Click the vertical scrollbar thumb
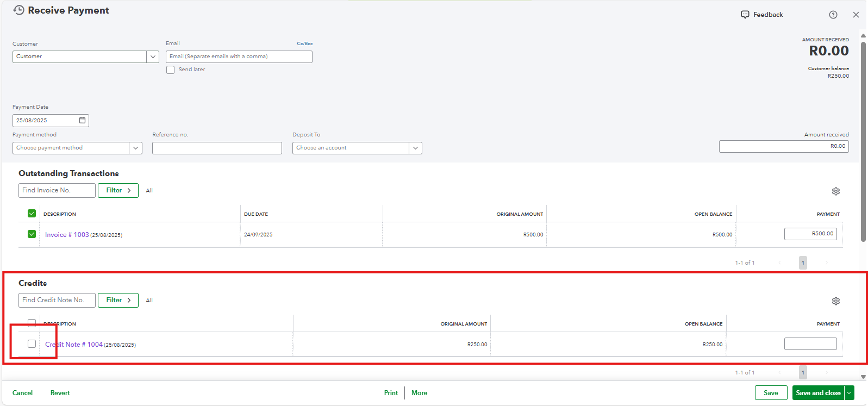Viewport: 868px width, 406px height. (863, 141)
